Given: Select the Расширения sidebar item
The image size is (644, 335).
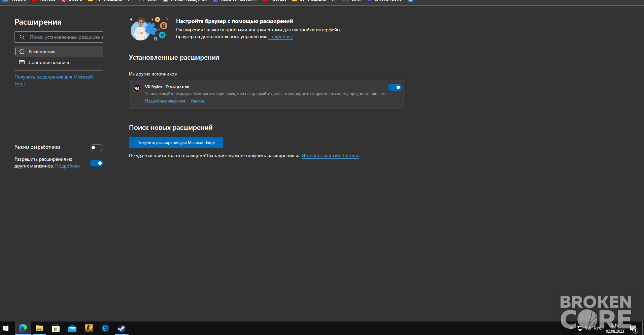Looking at the screenshot, I should pos(59,52).
